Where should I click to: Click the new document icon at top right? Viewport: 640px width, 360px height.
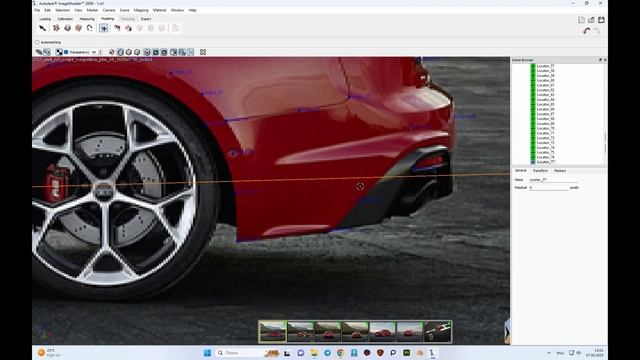coord(581,20)
